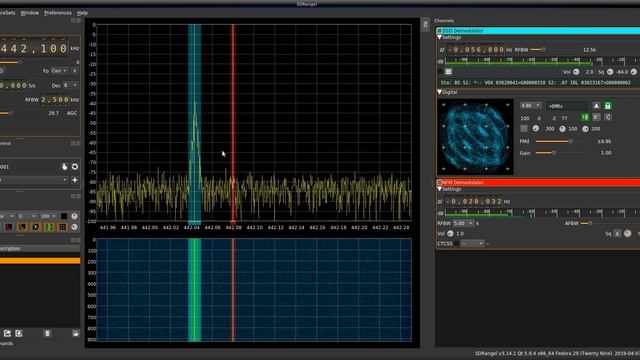
Task: Adjust the DSD RFBW slider
Action: coord(554,50)
